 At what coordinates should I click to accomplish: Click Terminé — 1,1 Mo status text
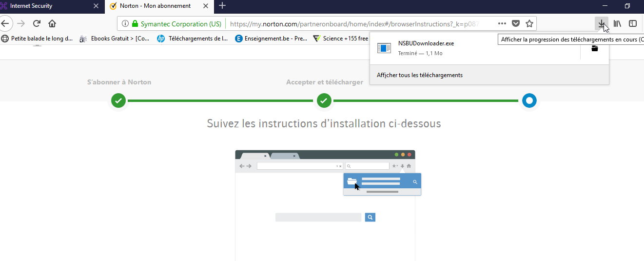tap(420, 53)
